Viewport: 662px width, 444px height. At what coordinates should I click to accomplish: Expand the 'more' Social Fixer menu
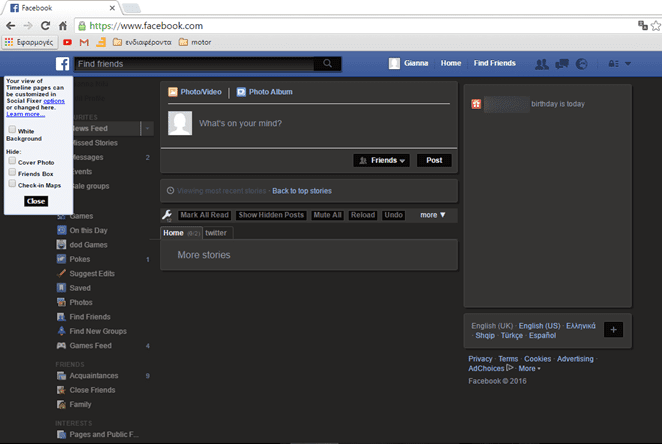[x=432, y=215]
